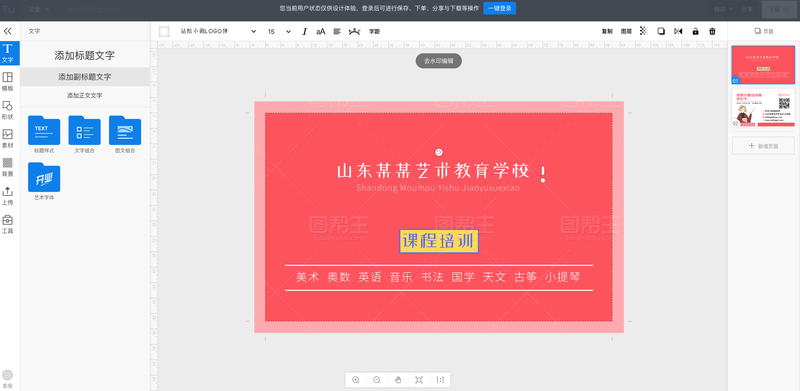Open the 文字组合 folder
The image size is (800, 391).
[85, 135]
